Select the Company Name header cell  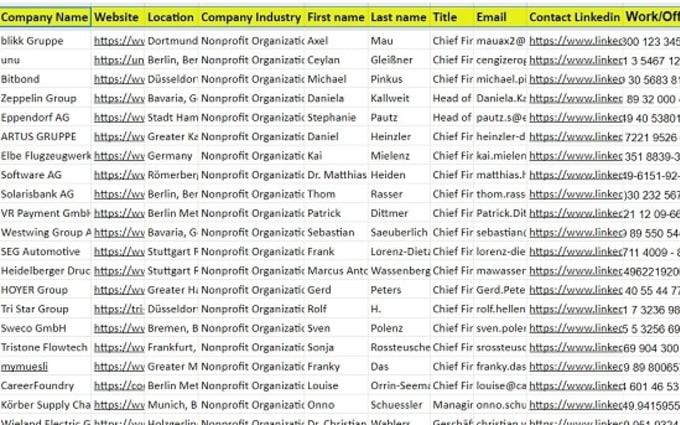[x=45, y=17]
